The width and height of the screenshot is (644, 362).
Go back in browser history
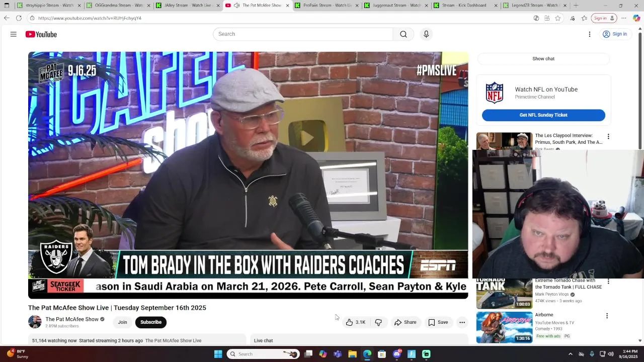(7, 18)
